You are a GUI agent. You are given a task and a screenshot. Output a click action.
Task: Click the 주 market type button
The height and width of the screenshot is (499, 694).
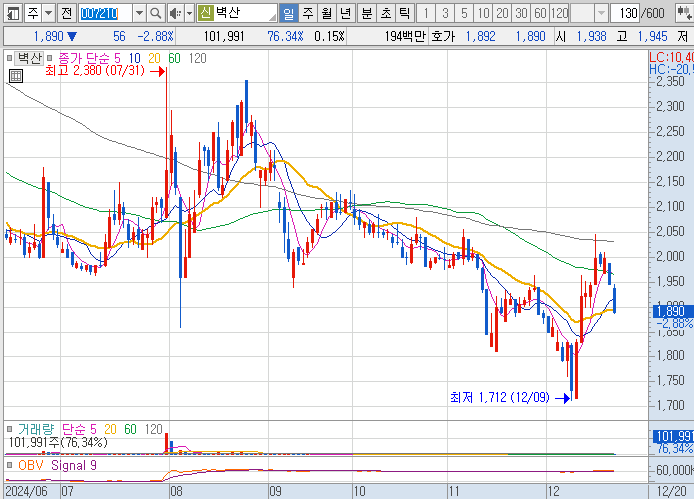[x=33, y=14]
